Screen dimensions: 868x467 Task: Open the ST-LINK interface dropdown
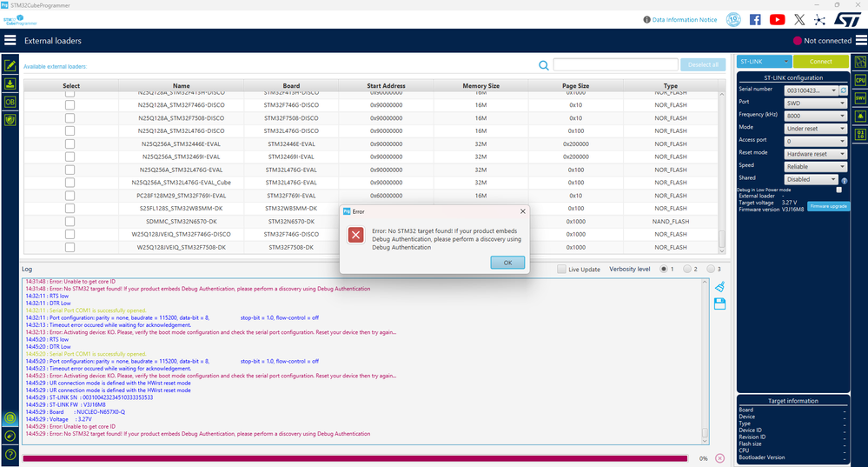click(x=764, y=62)
